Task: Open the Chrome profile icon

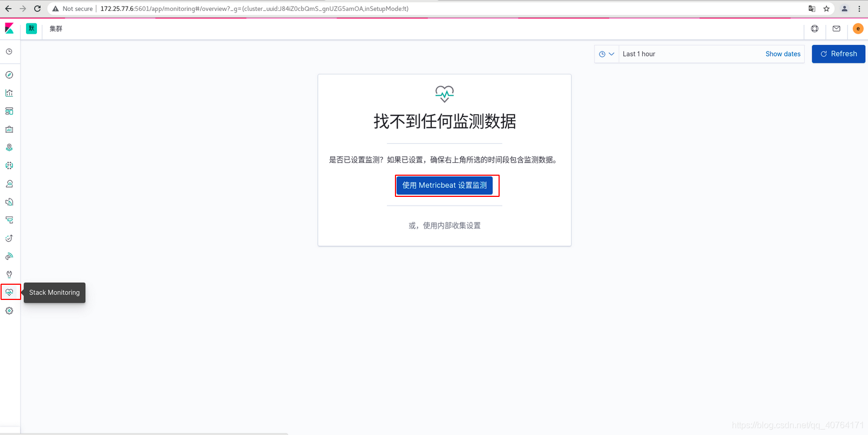Action: click(844, 9)
